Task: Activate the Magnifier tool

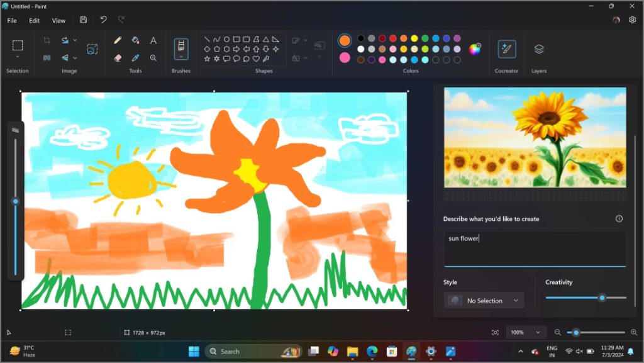Action: pyautogui.click(x=153, y=58)
